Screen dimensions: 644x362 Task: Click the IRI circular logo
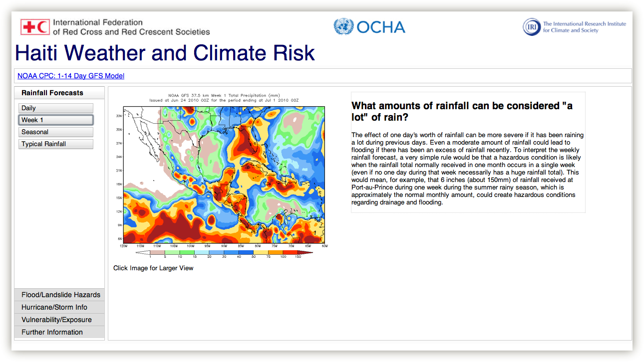pos(532,27)
